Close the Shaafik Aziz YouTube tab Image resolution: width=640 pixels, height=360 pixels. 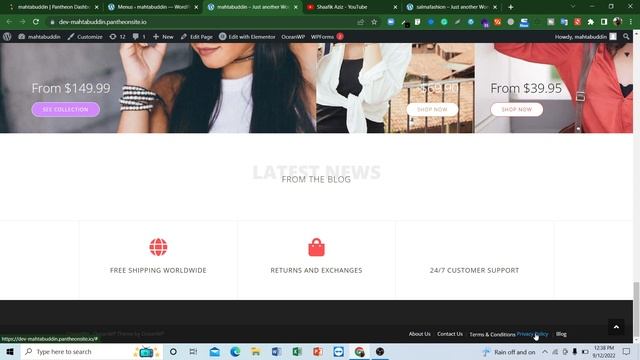tap(395, 7)
